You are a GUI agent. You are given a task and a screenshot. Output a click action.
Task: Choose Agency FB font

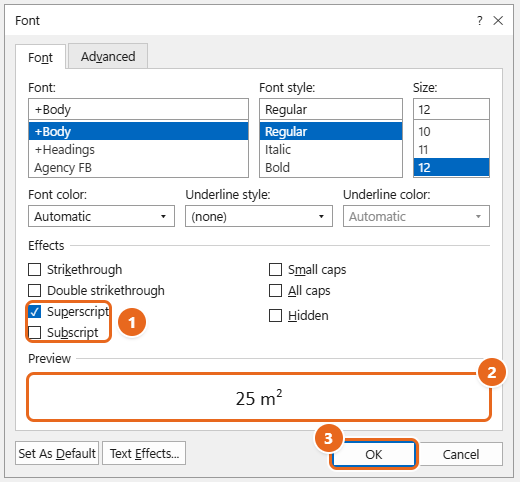(x=138, y=167)
